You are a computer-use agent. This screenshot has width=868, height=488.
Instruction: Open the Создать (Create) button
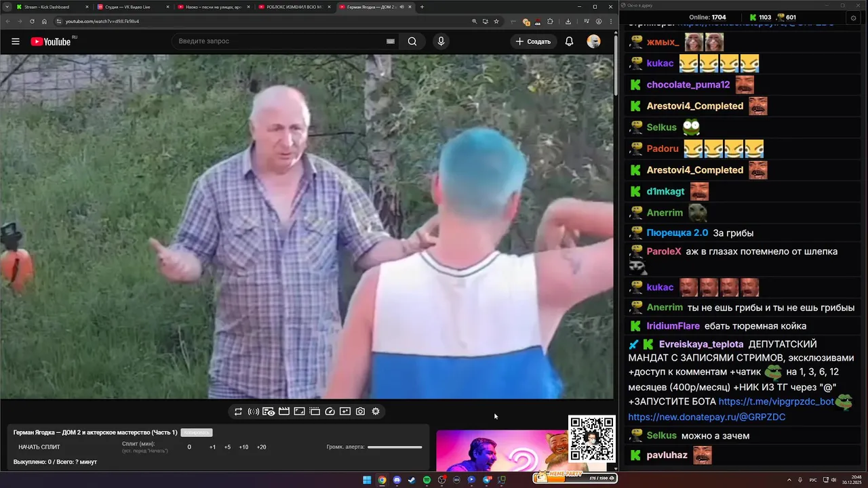point(534,41)
